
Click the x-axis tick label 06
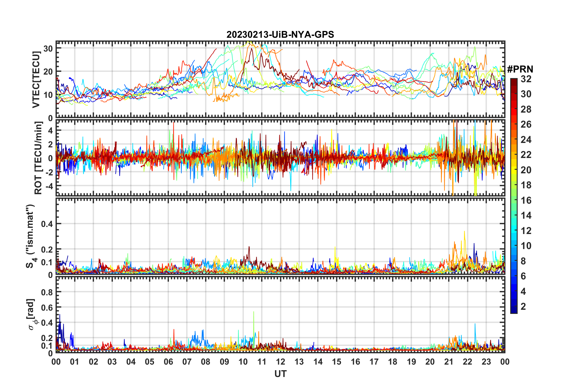pos(168,362)
